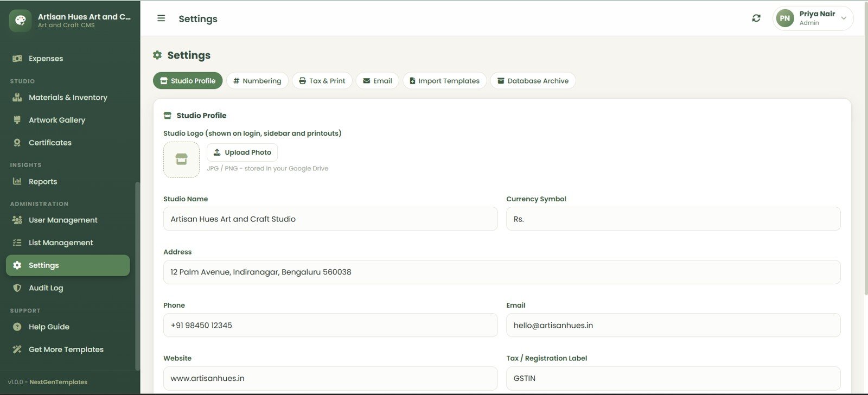
Task: Click the Studio Name input field
Action: point(330,219)
